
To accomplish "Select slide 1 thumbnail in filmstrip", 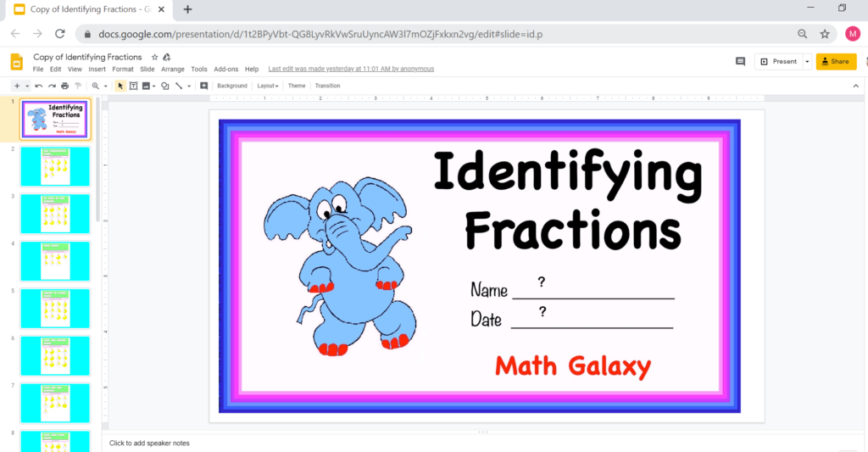I will [x=55, y=119].
